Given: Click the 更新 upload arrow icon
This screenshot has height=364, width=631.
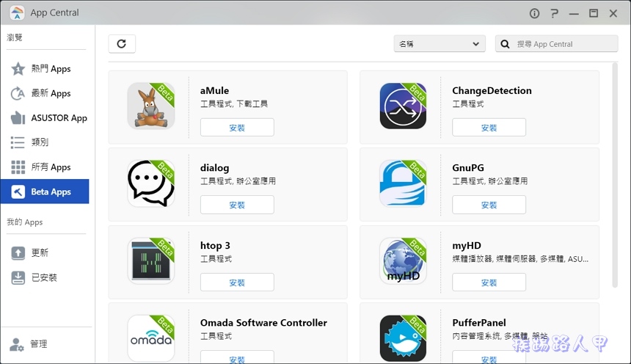Looking at the screenshot, I should [18, 253].
